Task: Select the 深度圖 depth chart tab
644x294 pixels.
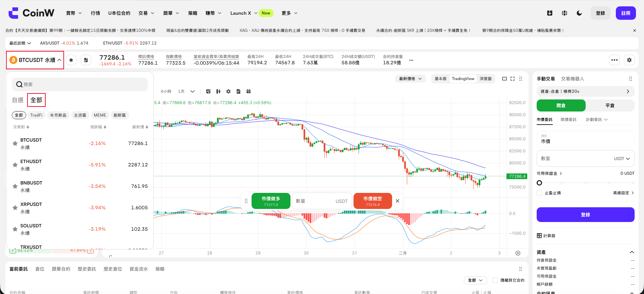Action: click(485, 79)
